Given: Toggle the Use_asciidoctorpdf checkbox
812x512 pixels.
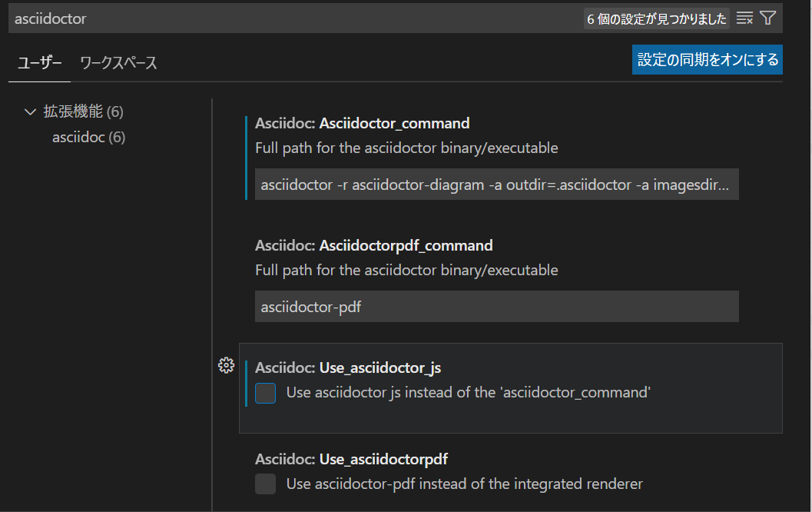Looking at the screenshot, I should pyautogui.click(x=266, y=484).
